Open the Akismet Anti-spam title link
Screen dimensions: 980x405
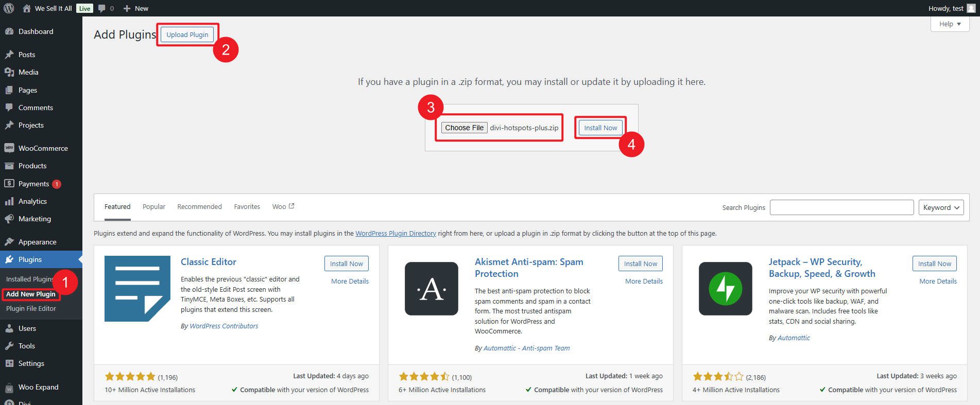pos(529,268)
